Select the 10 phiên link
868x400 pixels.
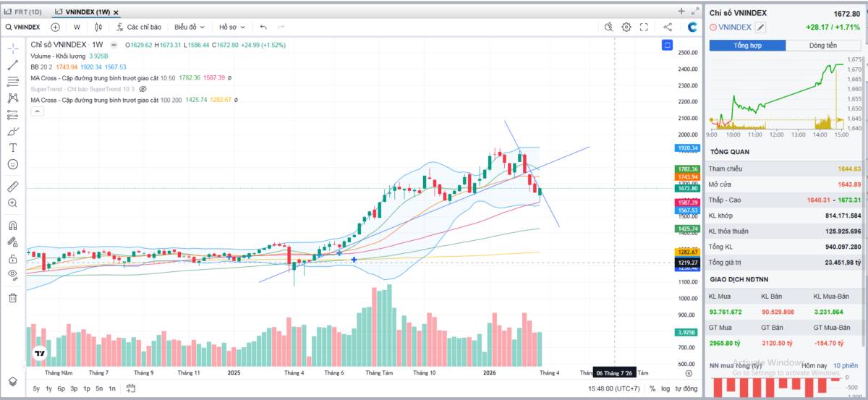(845, 366)
